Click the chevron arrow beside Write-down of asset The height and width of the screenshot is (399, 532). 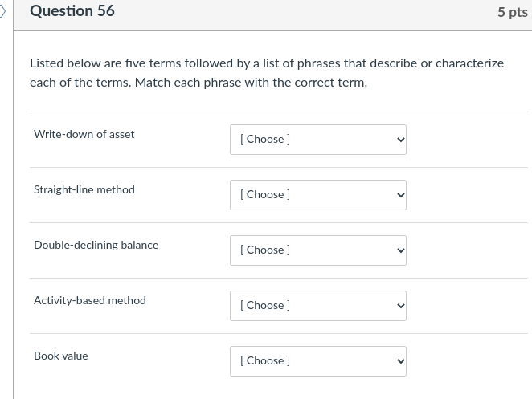(400, 140)
